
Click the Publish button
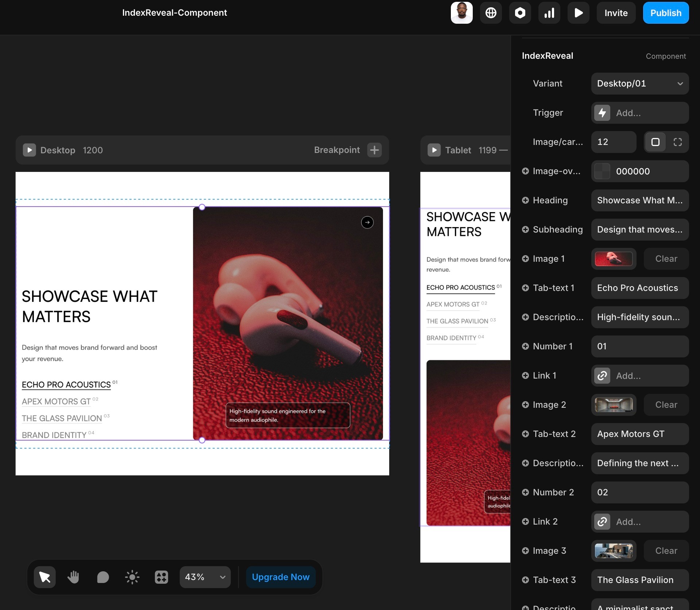pyautogui.click(x=665, y=13)
